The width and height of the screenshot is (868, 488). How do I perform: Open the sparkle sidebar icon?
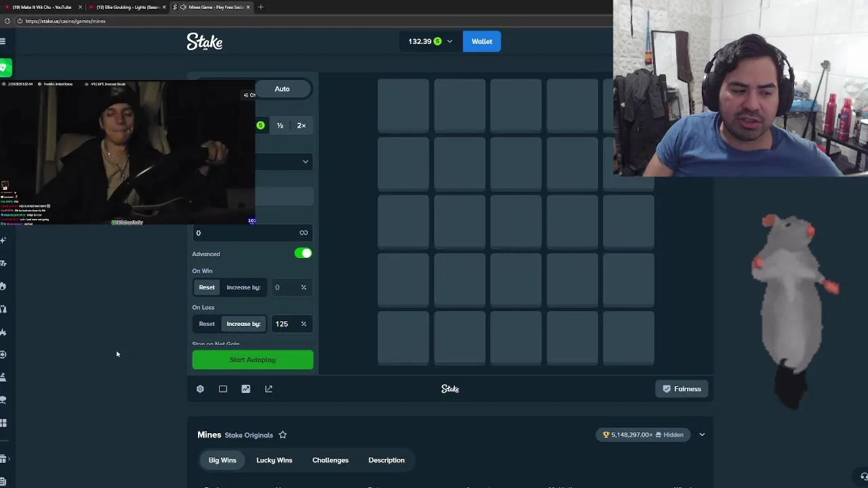3,240
